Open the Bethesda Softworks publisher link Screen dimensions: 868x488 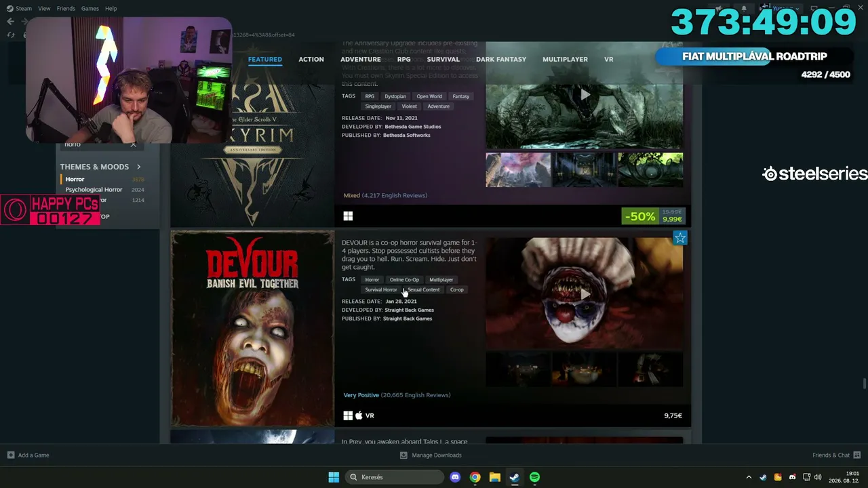(407, 136)
